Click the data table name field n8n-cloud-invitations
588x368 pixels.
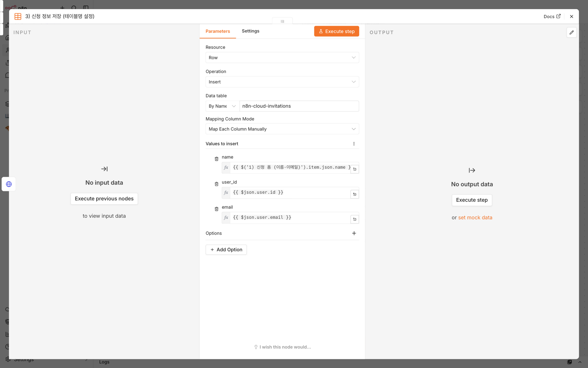pos(299,106)
